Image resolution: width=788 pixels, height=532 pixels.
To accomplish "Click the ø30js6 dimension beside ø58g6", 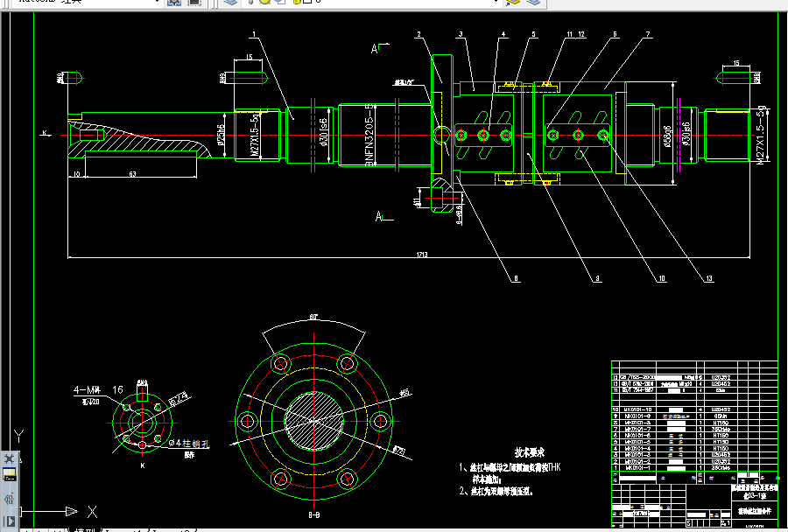I will click(686, 134).
